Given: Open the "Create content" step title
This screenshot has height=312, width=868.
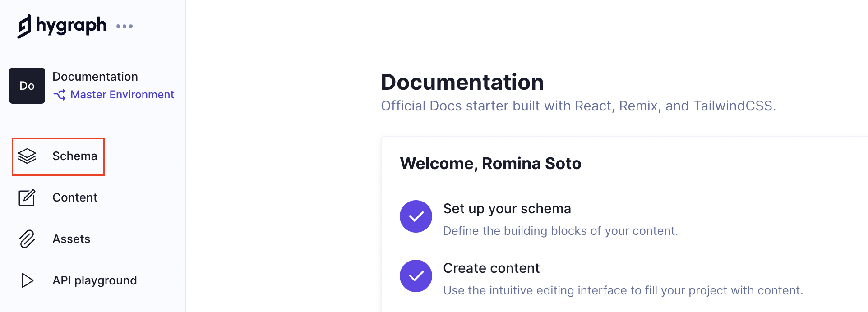Looking at the screenshot, I should point(491,268).
